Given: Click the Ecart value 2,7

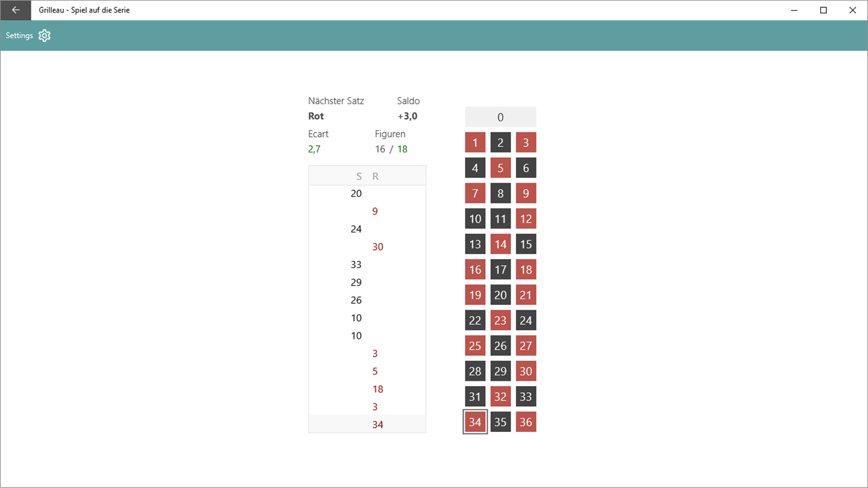Looking at the screenshot, I should [x=314, y=149].
